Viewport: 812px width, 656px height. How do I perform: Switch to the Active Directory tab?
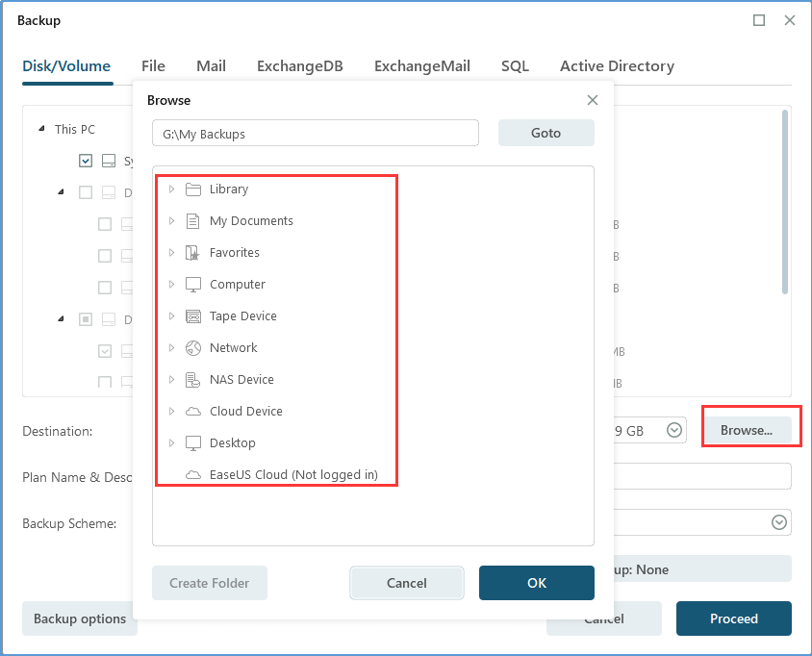pyautogui.click(x=618, y=66)
